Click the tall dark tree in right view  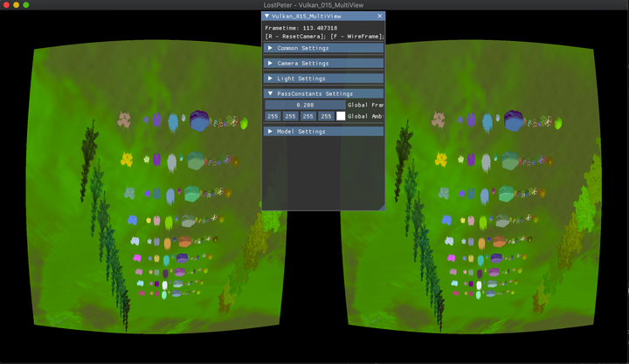coord(403,161)
